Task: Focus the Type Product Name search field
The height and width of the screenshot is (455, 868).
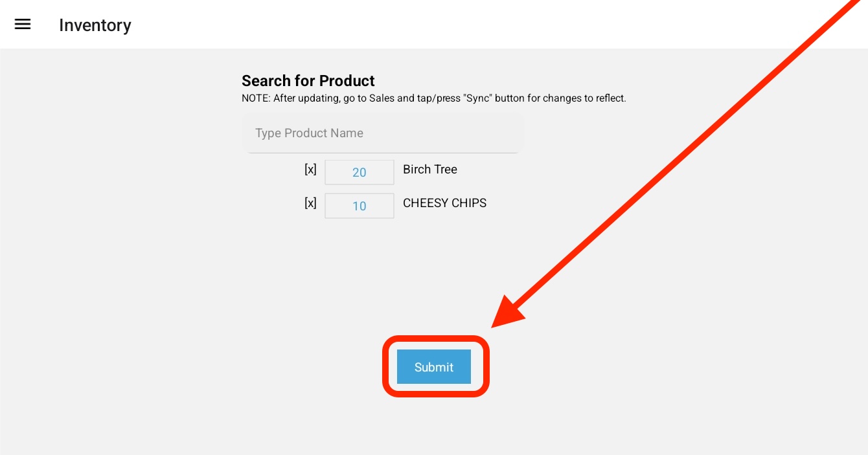Action: [x=382, y=133]
